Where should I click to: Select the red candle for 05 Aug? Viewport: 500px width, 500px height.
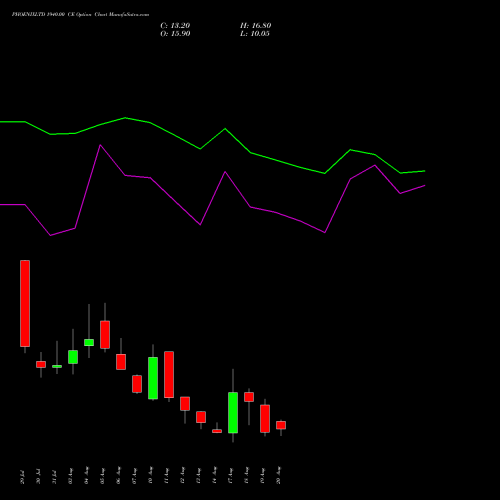[105, 335]
